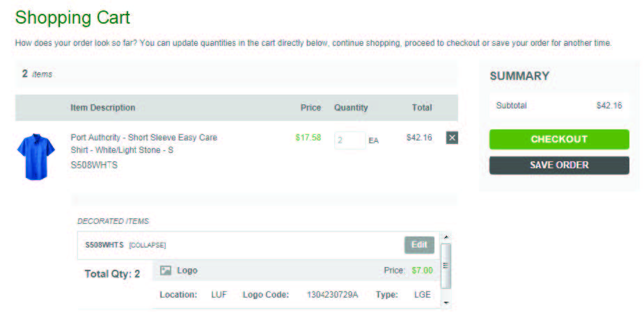
Task: Click the $7.00 logo price
Action: (x=422, y=270)
